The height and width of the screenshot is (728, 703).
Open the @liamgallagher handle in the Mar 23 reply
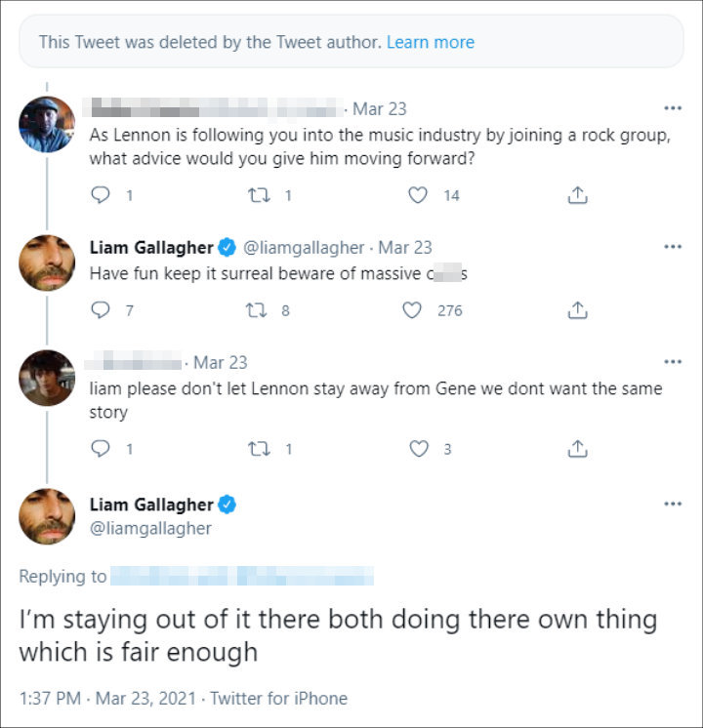tap(304, 248)
